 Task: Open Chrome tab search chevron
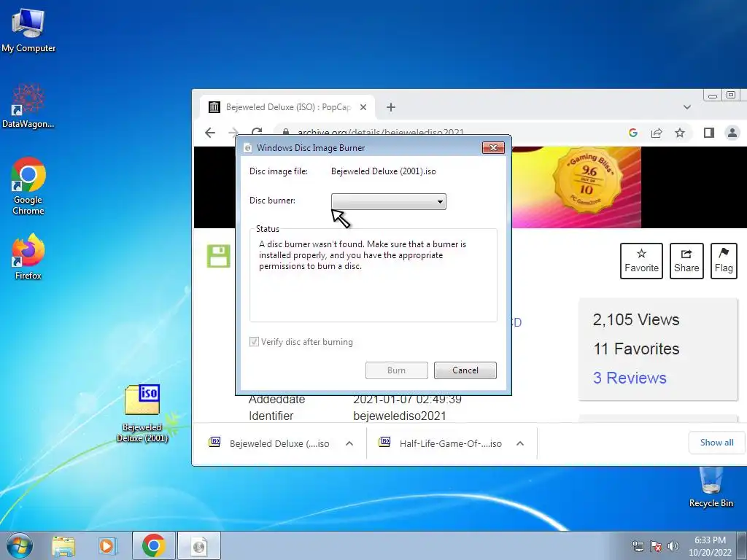click(x=687, y=107)
